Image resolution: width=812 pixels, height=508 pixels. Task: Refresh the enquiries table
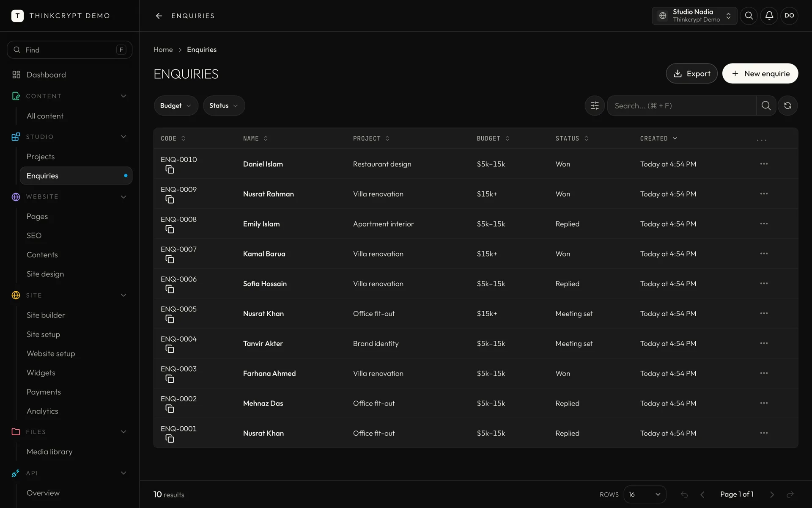[x=787, y=105]
